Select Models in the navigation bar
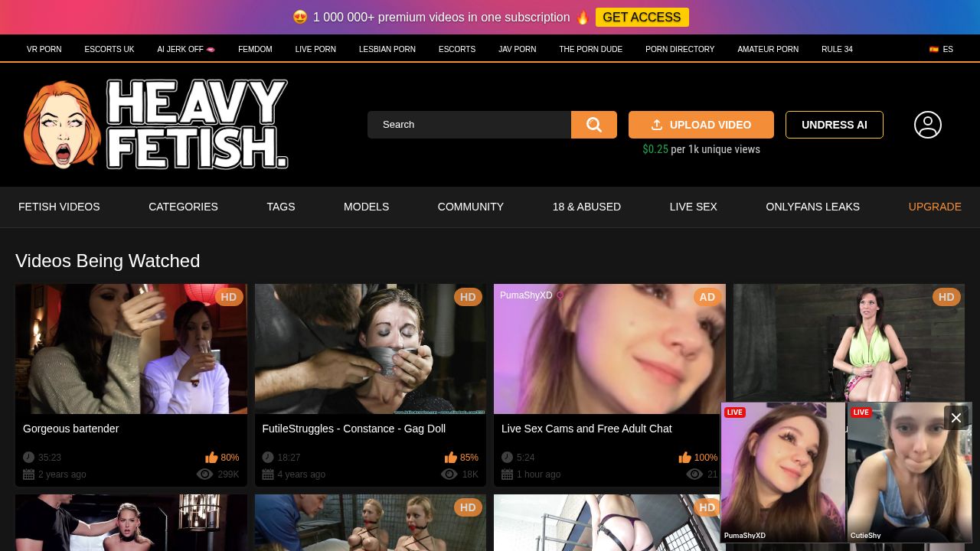Screen dimensions: 980x551 [x=366, y=207]
